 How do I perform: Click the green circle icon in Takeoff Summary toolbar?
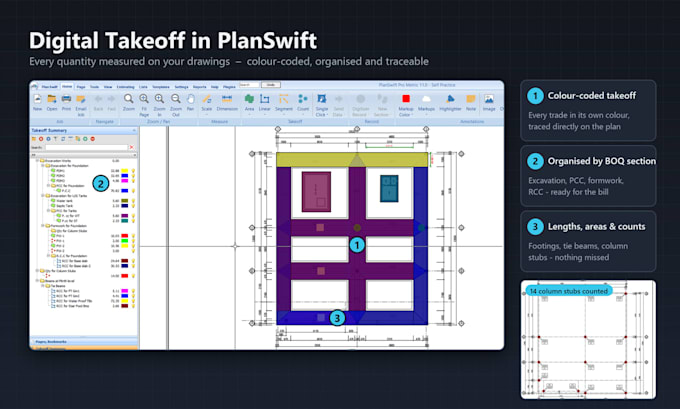coord(85,139)
